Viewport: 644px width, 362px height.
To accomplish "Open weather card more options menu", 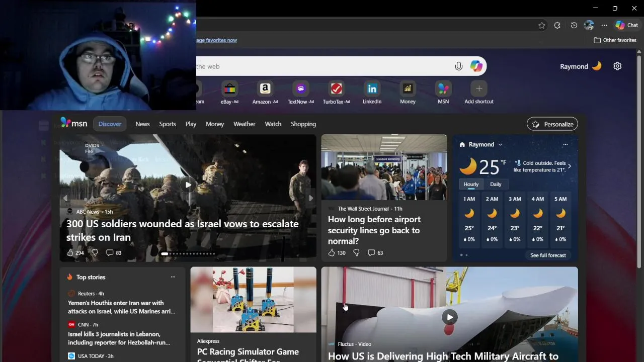I will click(565, 144).
